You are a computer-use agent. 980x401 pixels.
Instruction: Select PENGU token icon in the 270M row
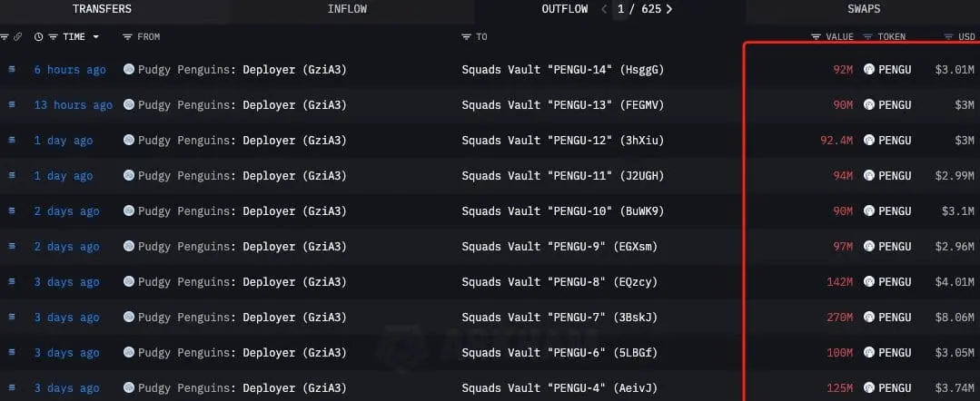click(x=869, y=318)
